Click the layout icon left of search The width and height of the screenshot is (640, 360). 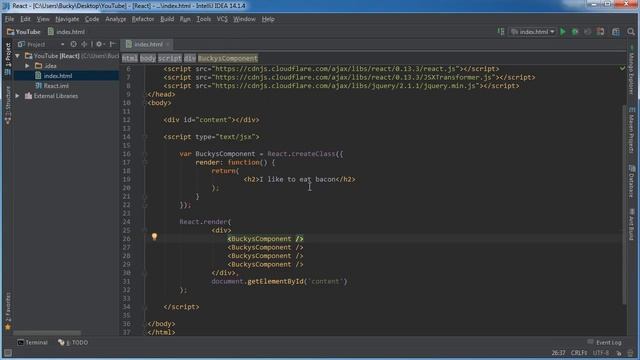click(x=616, y=31)
